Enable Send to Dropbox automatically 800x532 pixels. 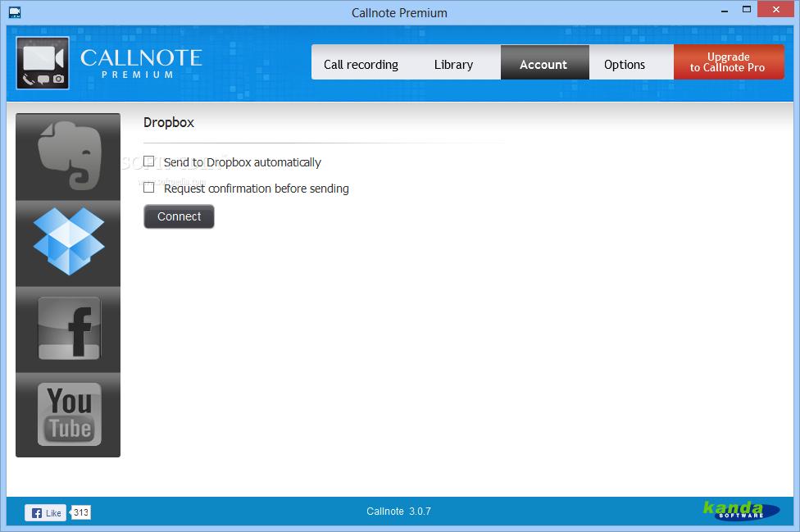tap(149, 161)
